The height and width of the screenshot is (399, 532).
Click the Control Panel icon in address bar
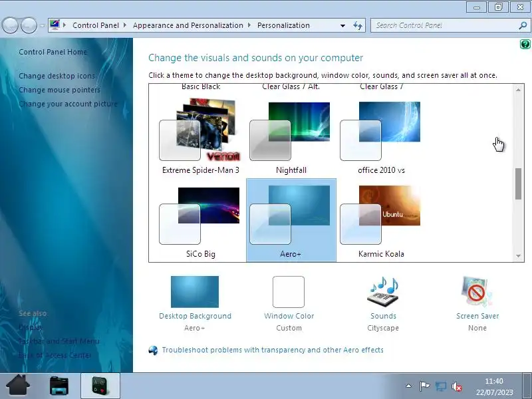coord(55,25)
